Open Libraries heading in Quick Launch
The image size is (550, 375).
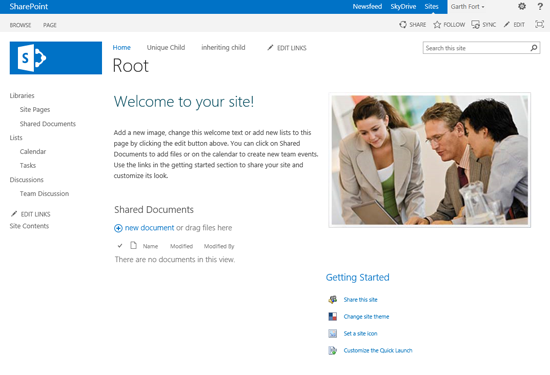coord(22,95)
